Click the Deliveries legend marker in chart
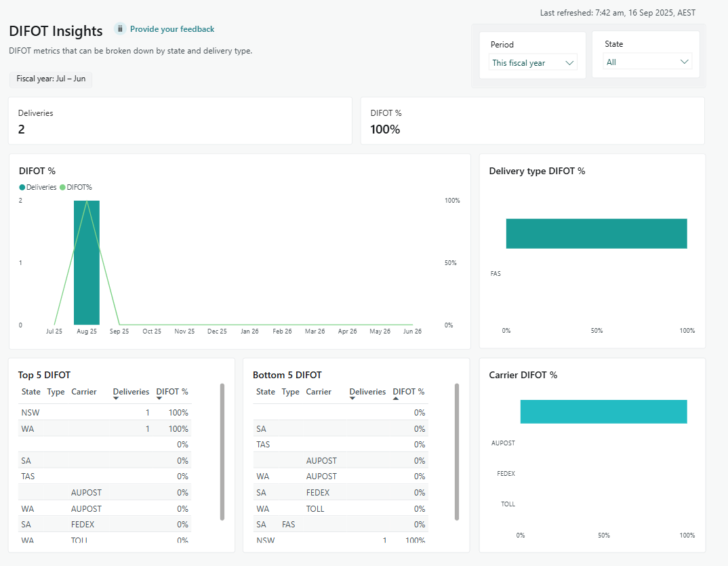The width and height of the screenshot is (728, 566). [x=22, y=187]
